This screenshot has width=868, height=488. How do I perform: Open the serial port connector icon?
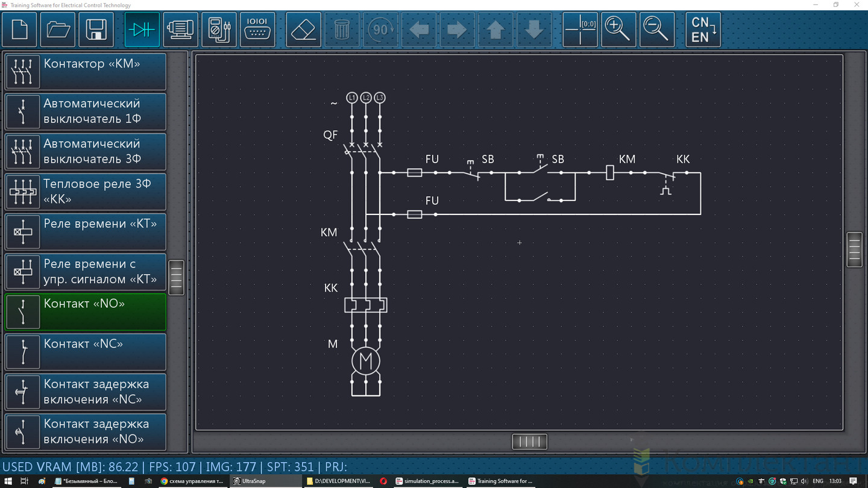click(x=257, y=30)
